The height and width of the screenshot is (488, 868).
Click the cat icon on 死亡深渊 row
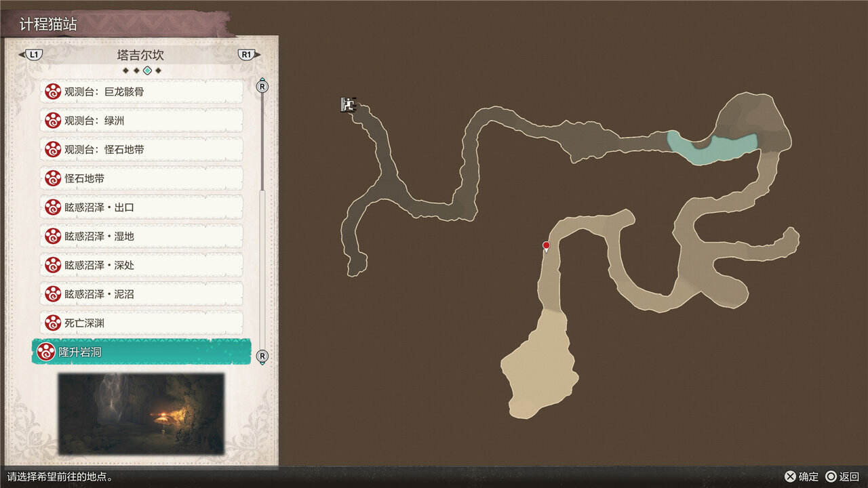[x=53, y=323]
